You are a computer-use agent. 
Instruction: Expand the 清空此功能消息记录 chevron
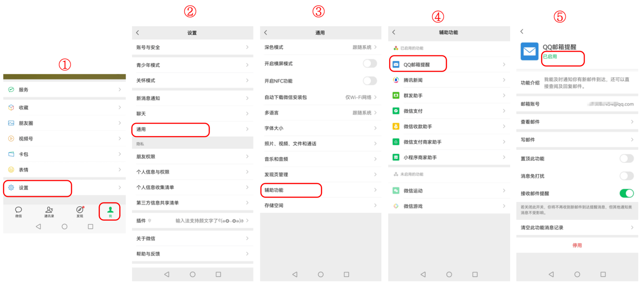[x=632, y=228]
